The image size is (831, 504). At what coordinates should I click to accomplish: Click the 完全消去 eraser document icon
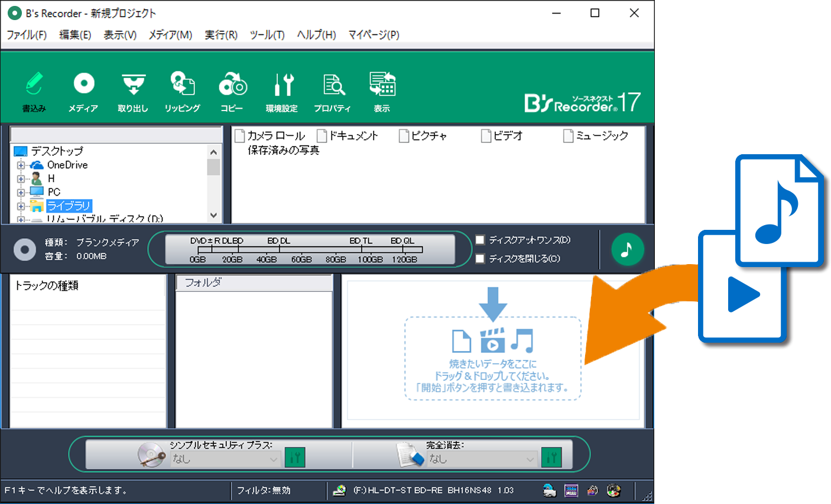pos(410,455)
